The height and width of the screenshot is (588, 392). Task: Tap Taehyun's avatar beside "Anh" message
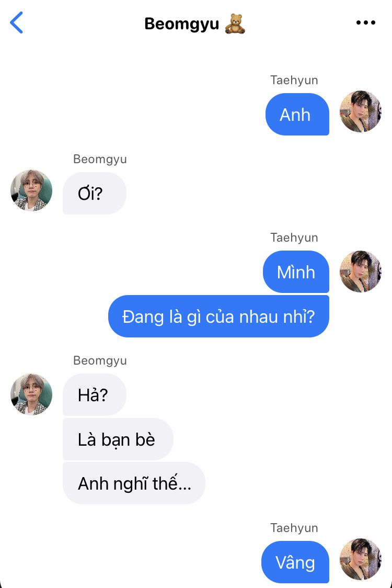coord(361,111)
